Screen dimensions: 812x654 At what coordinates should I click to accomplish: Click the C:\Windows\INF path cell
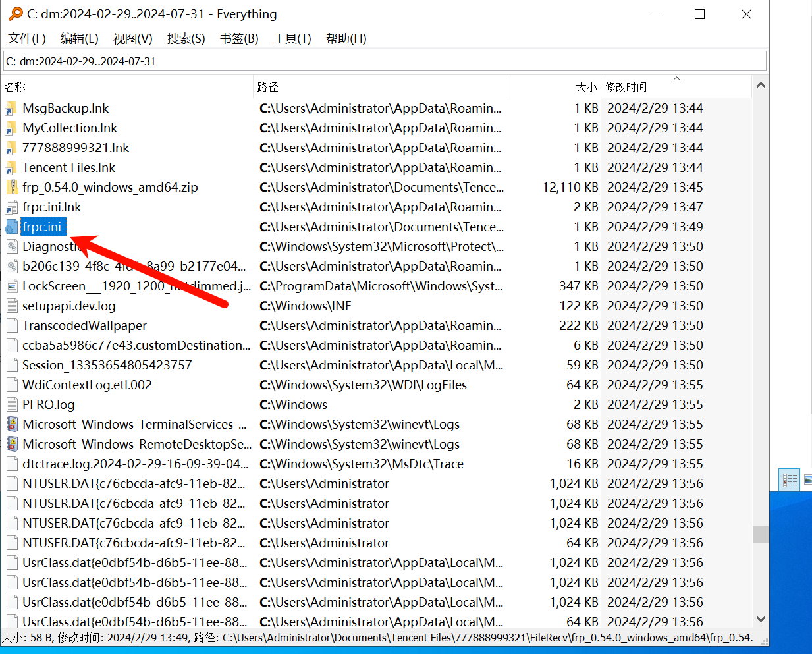click(306, 306)
